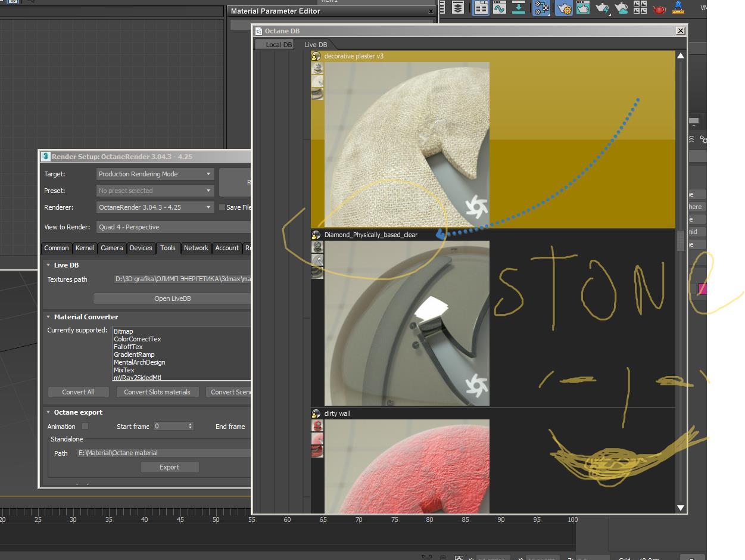
Task: Click the 3ds Max icon in Render Setup title
Action: (45, 157)
